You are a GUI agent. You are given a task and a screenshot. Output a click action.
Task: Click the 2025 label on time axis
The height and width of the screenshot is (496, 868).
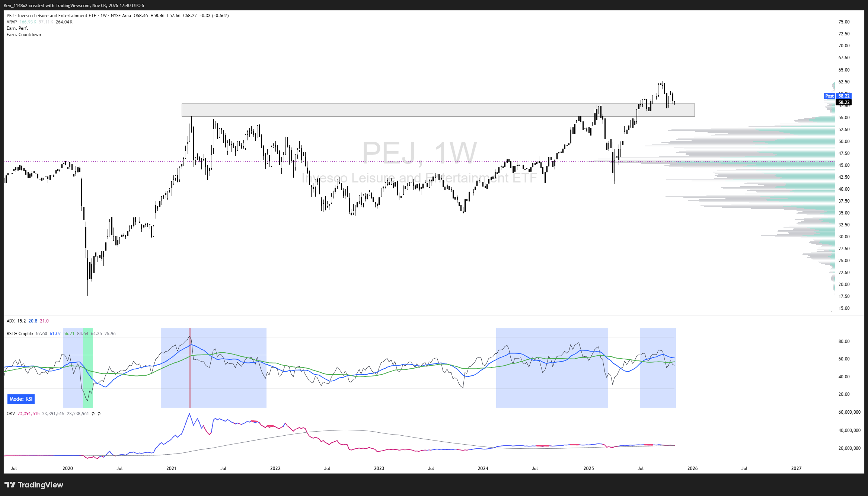pos(588,468)
